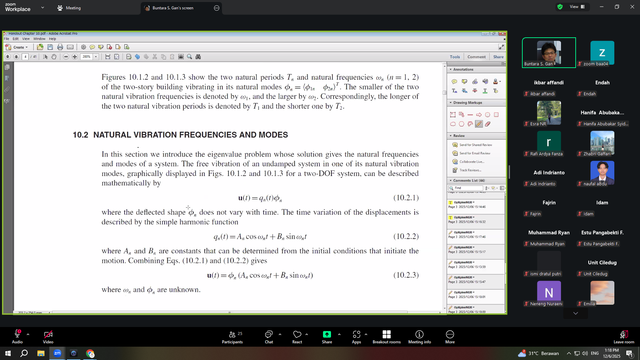Expand the Apps options arrow

coord(366,334)
